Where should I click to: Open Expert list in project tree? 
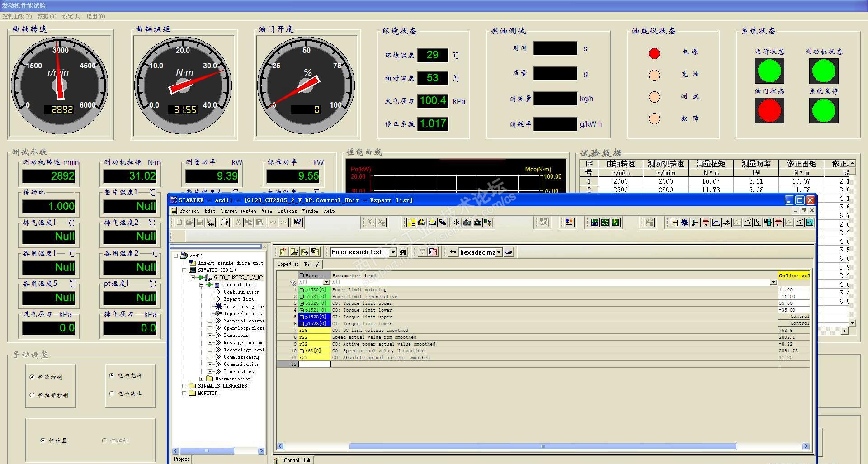click(239, 299)
